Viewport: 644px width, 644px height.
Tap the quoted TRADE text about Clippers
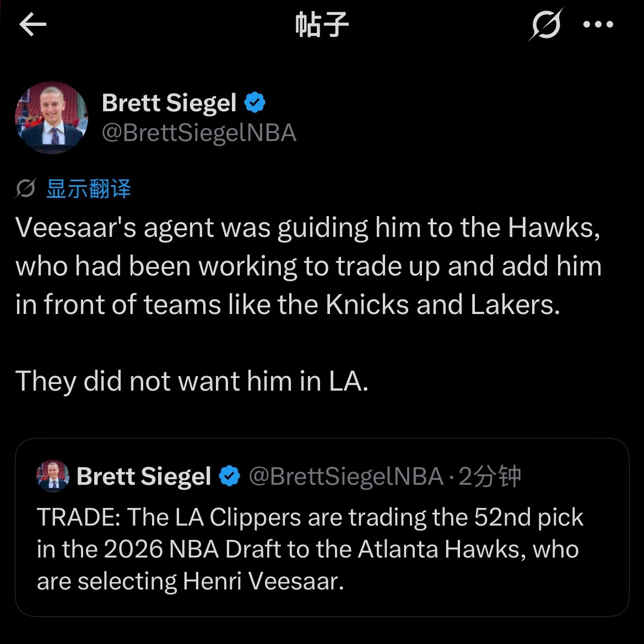coord(310,549)
